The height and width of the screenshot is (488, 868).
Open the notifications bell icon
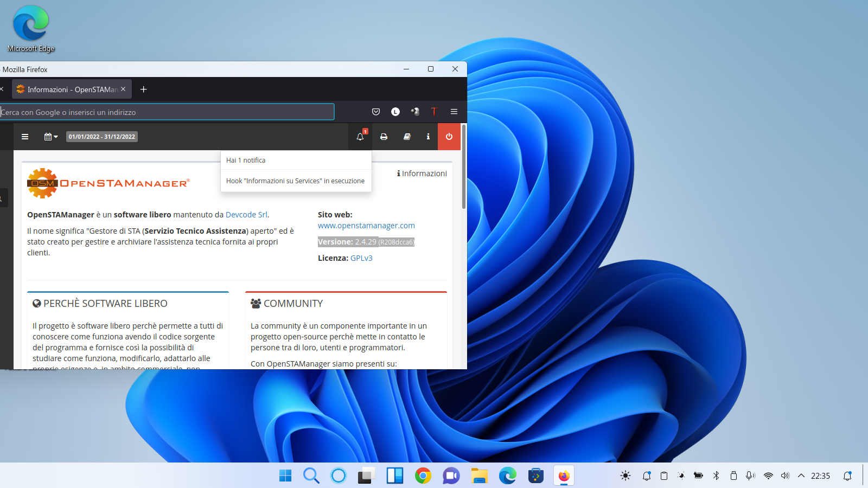[x=360, y=137]
